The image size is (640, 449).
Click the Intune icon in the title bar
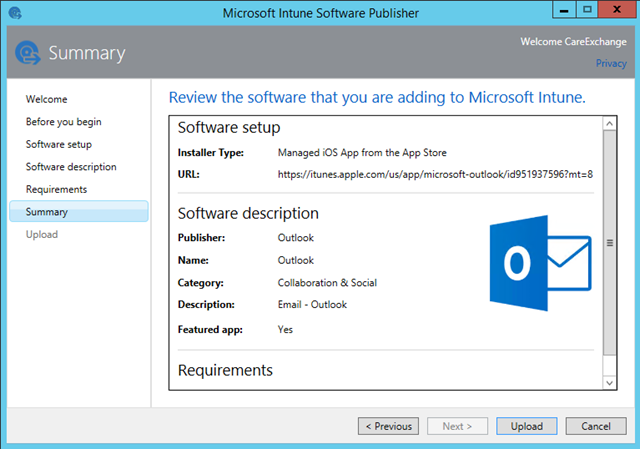click(15, 13)
